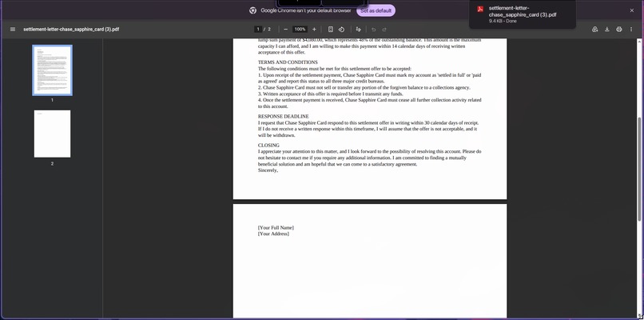Image resolution: width=644 pixels, height=320 pixels.
Task: Click the redo arrow in toolbar
Action: [x=384, y=30]
